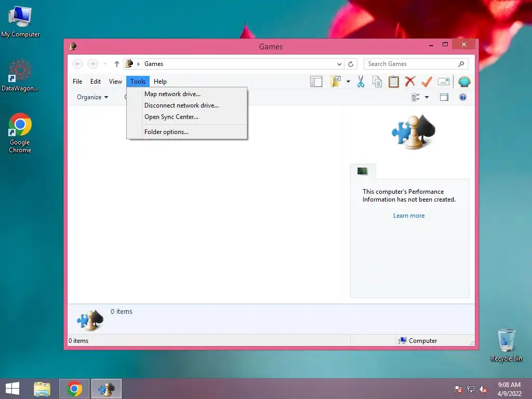Toggle the preview pane icon
532x399 pixels.
point(444,97)
